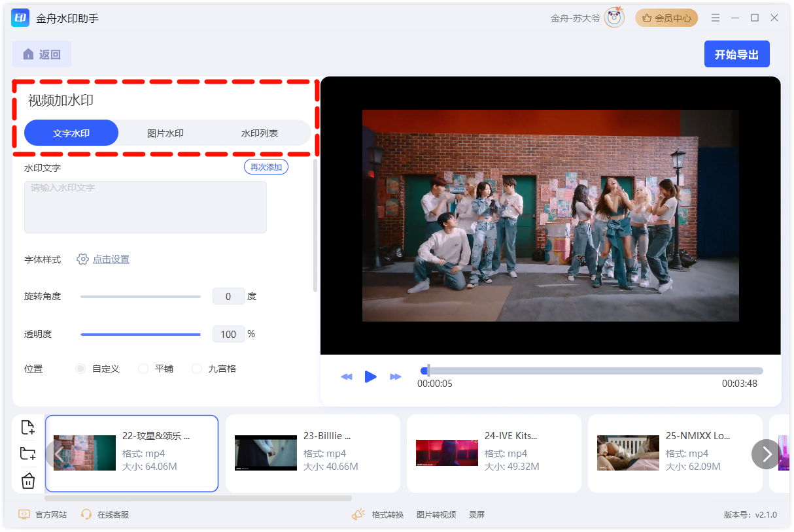794x532 pixels.
Task: Click the rewind playback button
Action: pos(347,376)
